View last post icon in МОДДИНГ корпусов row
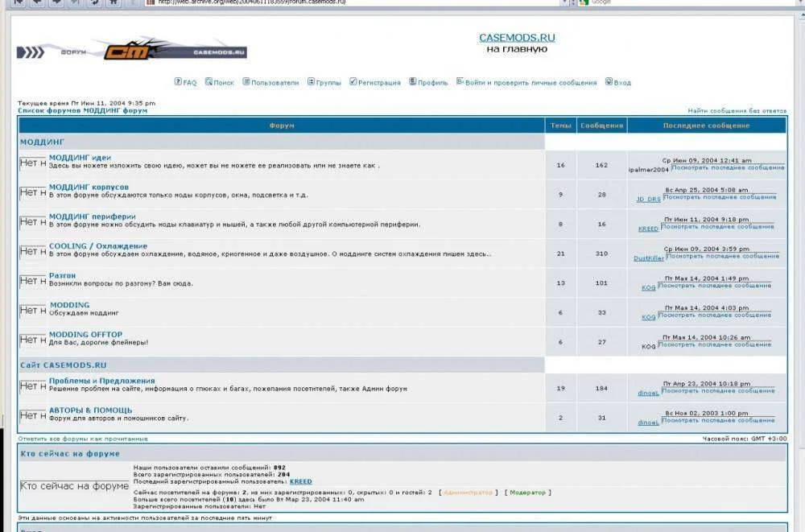Viewport: 805px width, 532px height. [720, 197]
